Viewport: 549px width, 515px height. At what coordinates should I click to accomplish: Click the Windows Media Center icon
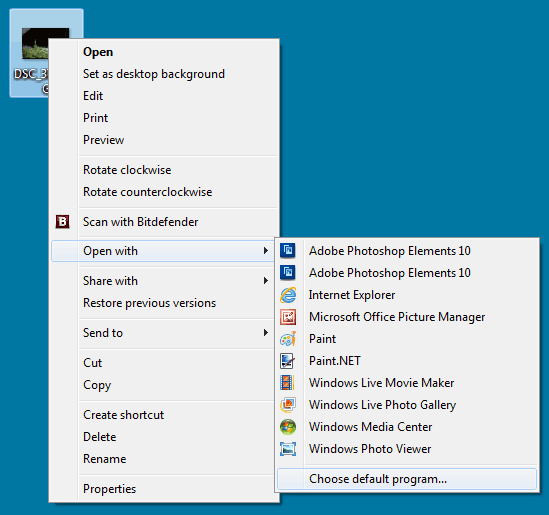288,427
